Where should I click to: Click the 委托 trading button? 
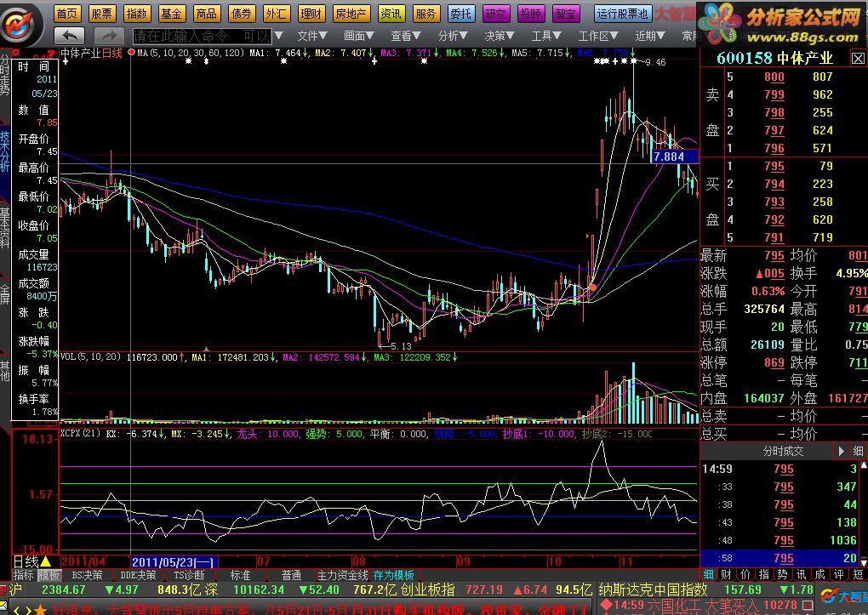coord(460,14)
